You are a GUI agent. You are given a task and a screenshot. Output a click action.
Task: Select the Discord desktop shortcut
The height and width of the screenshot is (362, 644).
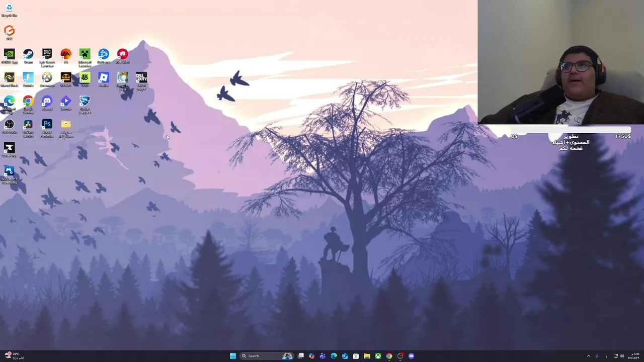click(47, 103)
